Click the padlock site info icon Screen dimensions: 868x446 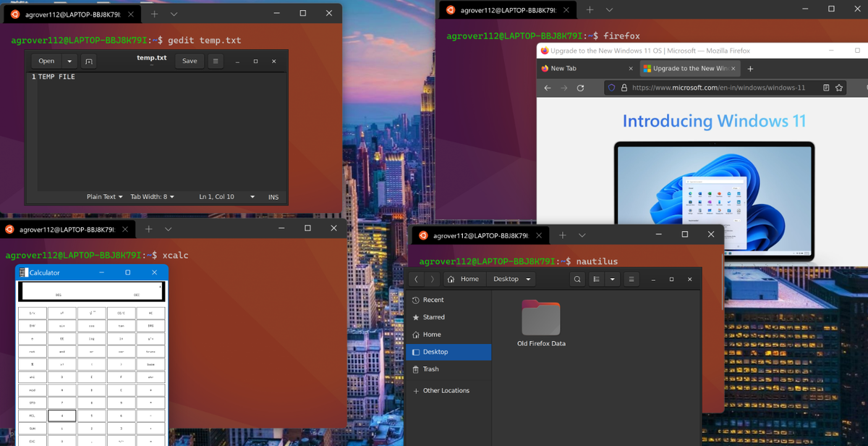[624, 88]
